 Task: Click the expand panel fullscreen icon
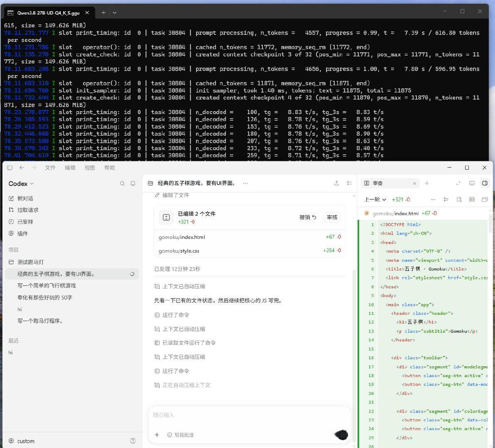pos(458,183)
